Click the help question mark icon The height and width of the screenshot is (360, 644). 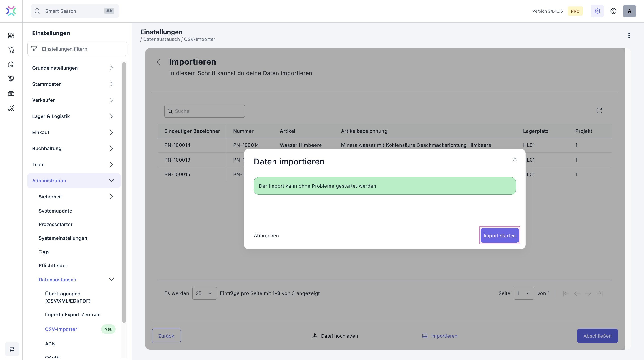coord(613,11)
